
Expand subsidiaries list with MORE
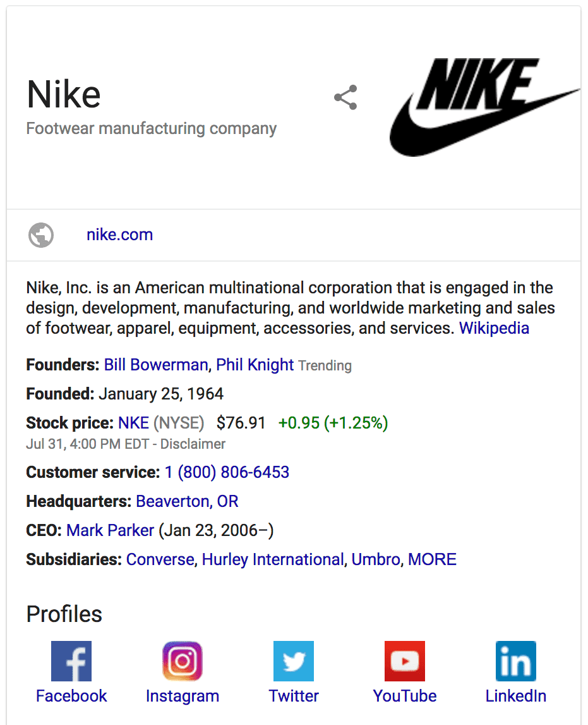pos(433,559)
